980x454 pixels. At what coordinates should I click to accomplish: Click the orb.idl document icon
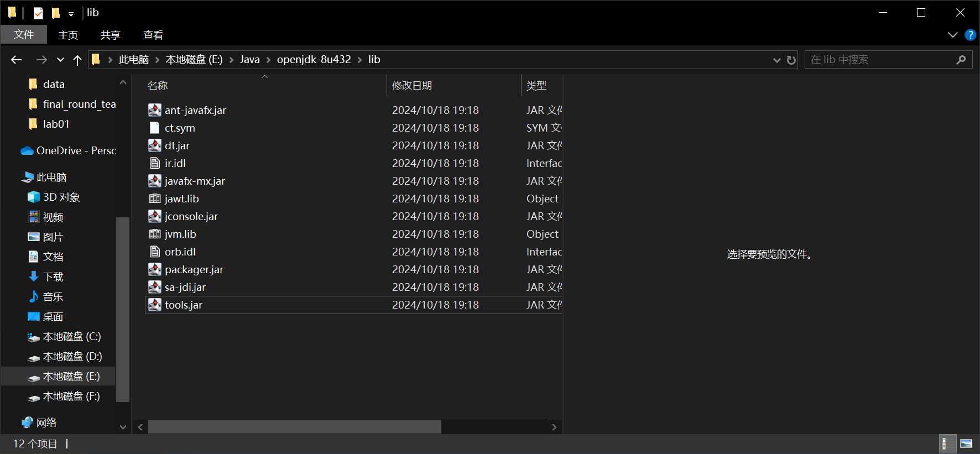[x=155, y=252]
